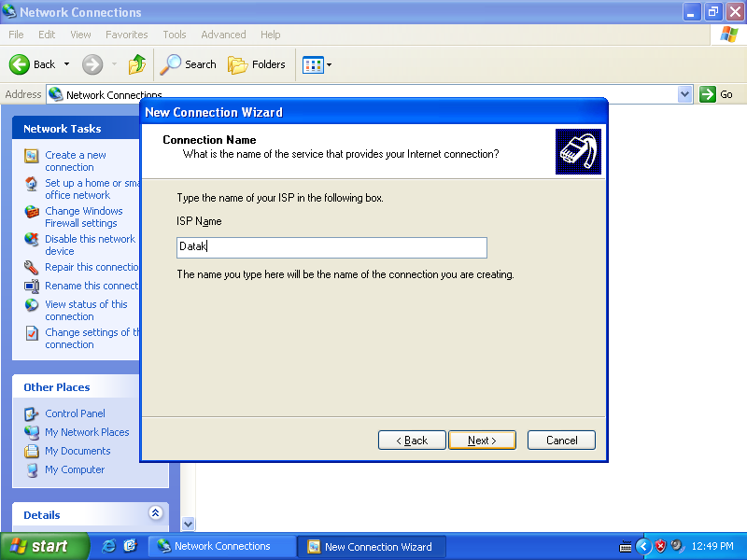Open the View menu
The image size is (747, 560).
(x=80, y=35)
